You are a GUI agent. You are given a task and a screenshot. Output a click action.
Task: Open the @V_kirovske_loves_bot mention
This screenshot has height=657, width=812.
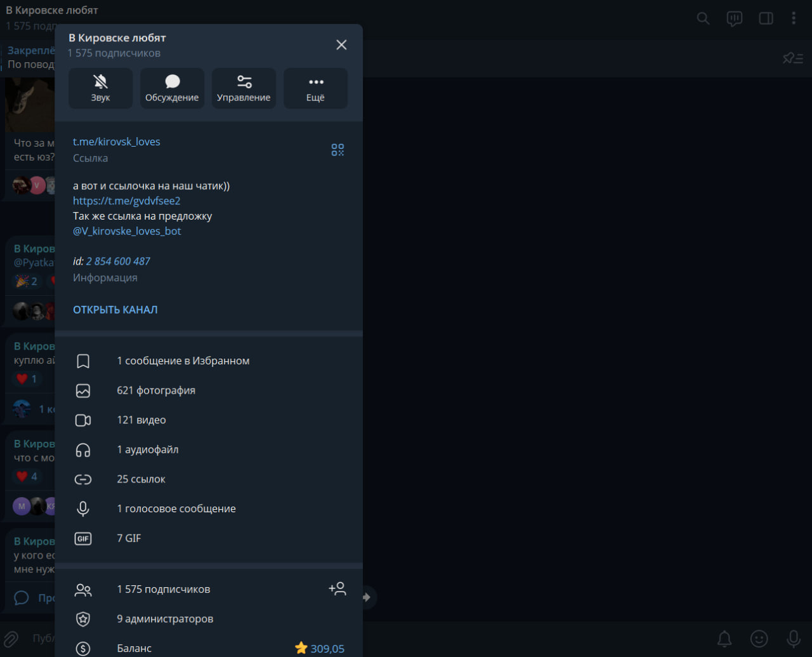click(127, 231)
